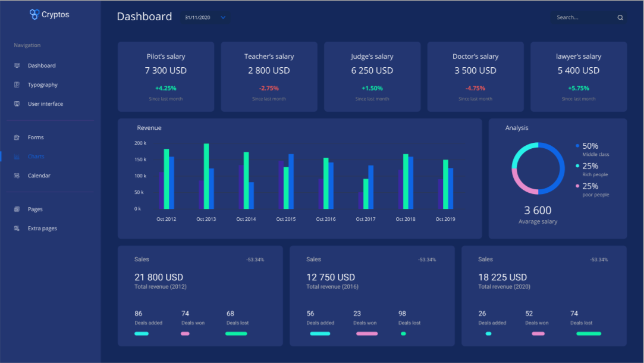
Task: Click the Typography sidebar icon
Action: (17, 85)
